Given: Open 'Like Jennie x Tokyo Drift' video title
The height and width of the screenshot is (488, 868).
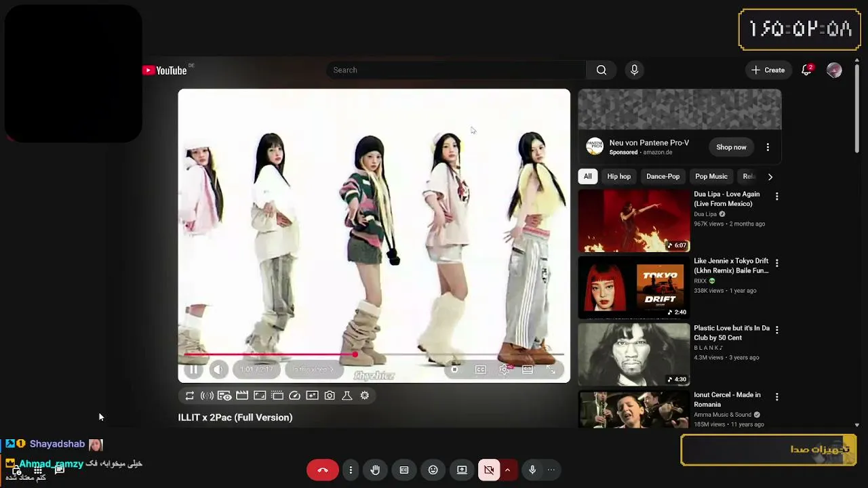Looking at the screenshot, I should click(x=731, y=266).
